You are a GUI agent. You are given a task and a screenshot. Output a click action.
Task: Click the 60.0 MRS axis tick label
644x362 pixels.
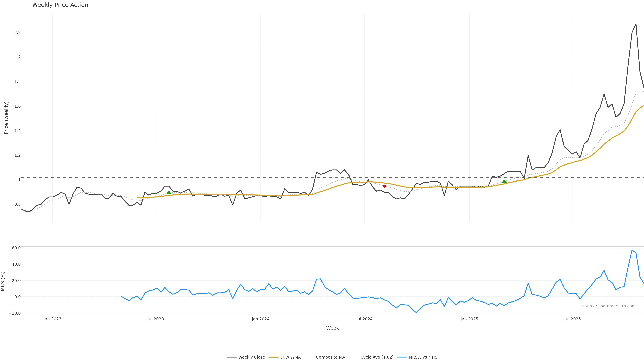16,248
